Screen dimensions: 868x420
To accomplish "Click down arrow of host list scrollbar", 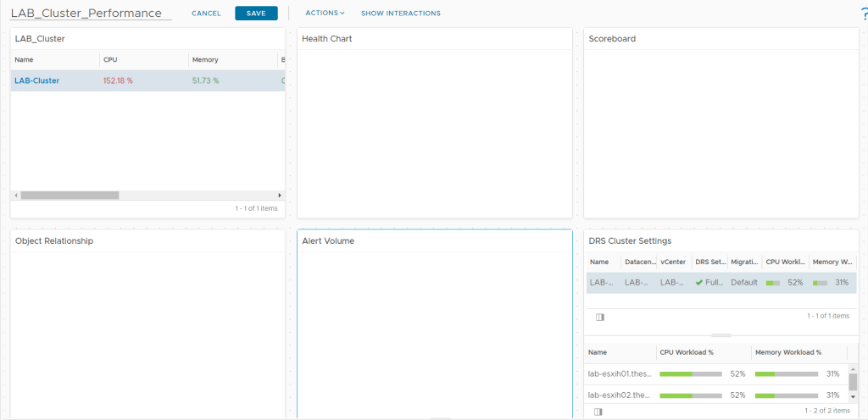I will point(852,395).
